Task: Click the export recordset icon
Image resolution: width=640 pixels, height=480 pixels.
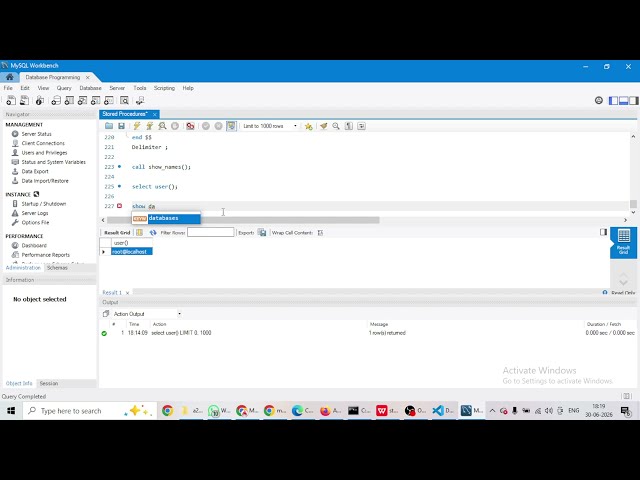Action: point(262,233)
